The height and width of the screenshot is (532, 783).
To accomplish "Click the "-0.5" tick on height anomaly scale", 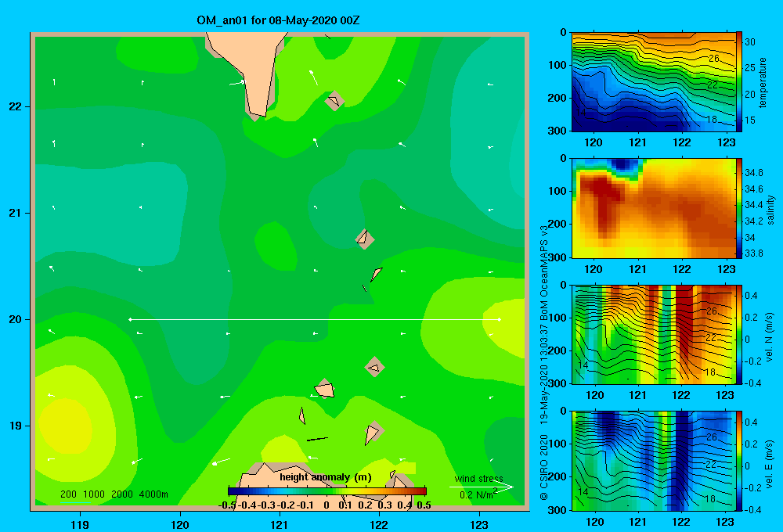I will coord(227,505).
